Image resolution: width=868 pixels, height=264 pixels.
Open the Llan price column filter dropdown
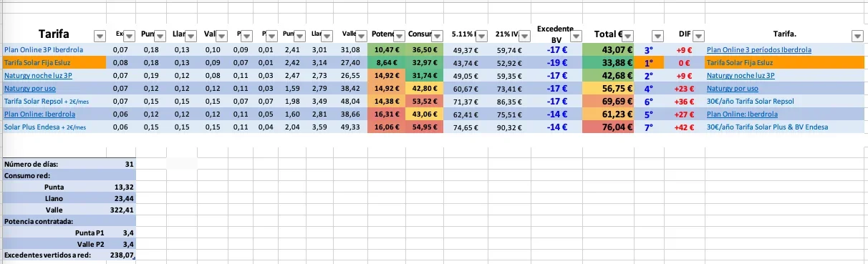193,36
